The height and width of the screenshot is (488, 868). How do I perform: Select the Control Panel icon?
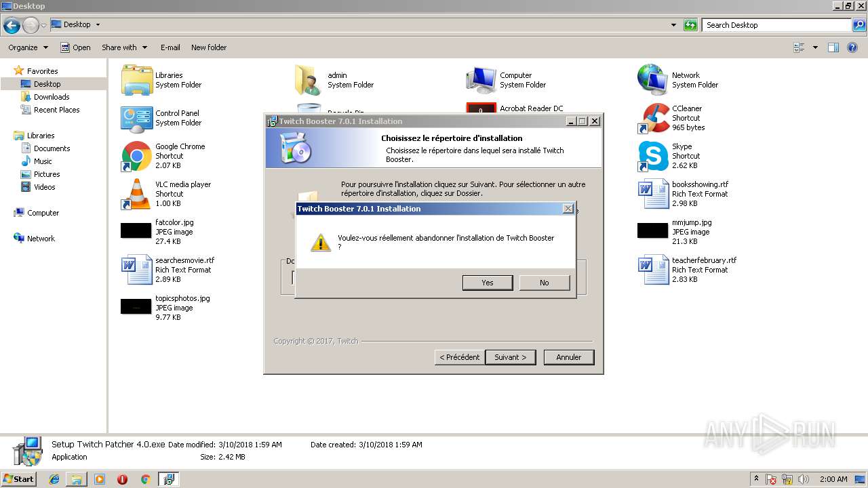click(136, 118)
